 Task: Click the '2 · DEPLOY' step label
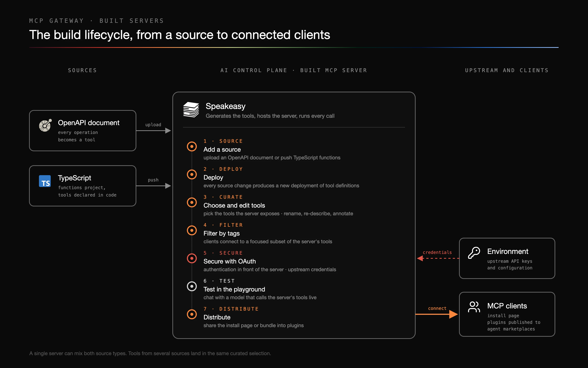223,169
